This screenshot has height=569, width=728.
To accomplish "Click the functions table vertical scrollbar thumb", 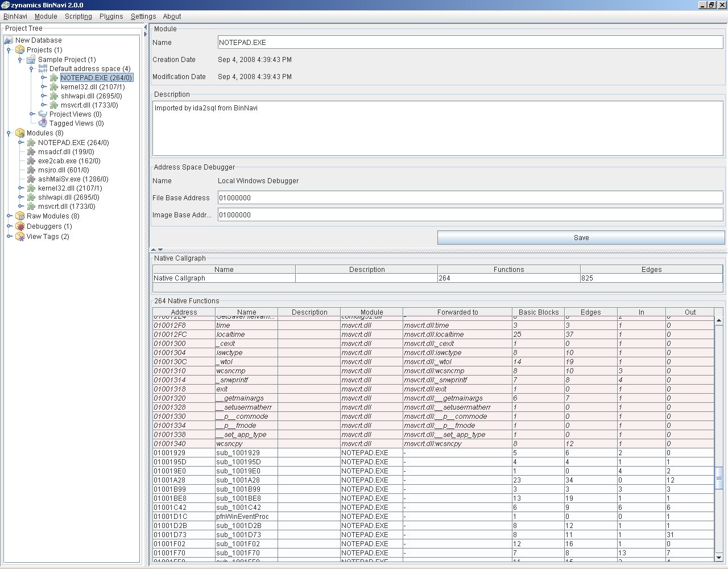I will point(719,478).
